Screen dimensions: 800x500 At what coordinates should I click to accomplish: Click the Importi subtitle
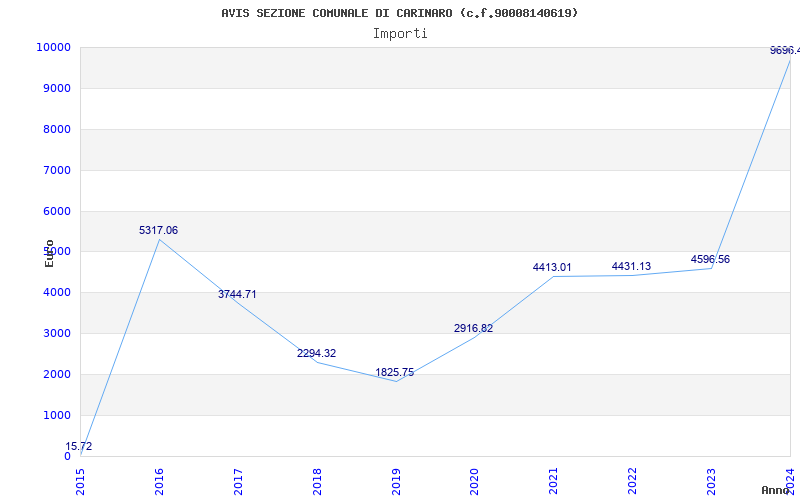399,34
